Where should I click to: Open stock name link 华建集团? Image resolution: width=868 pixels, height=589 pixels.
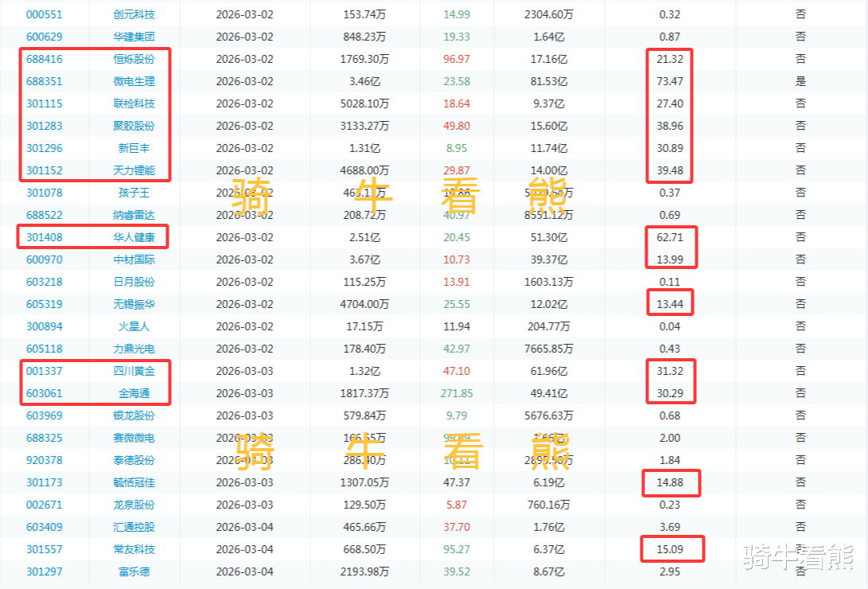point(134,37)
